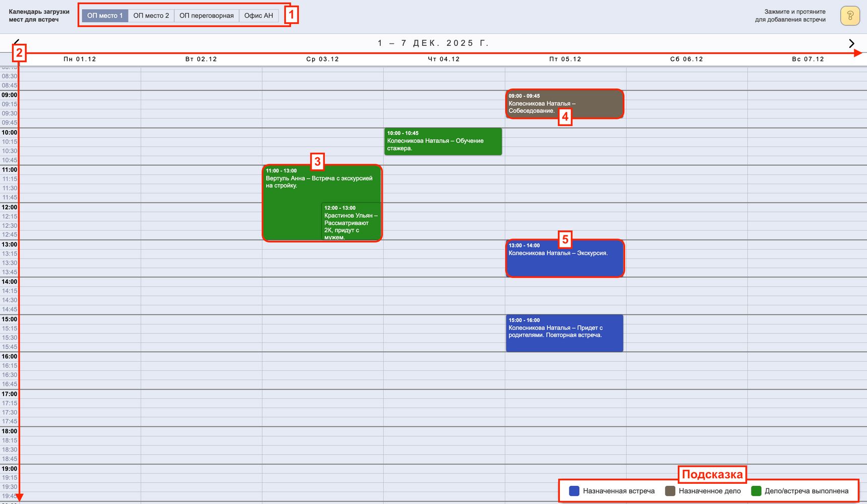
Task: Click the Дело/встреча выполнена legend label
Action: pyautogui.click(x=806, y=491)
